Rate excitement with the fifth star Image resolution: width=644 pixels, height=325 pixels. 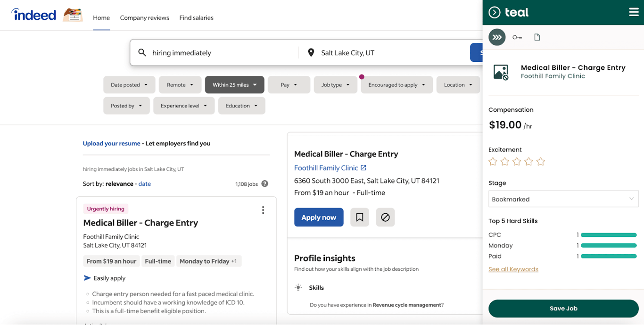click(541, 162)
